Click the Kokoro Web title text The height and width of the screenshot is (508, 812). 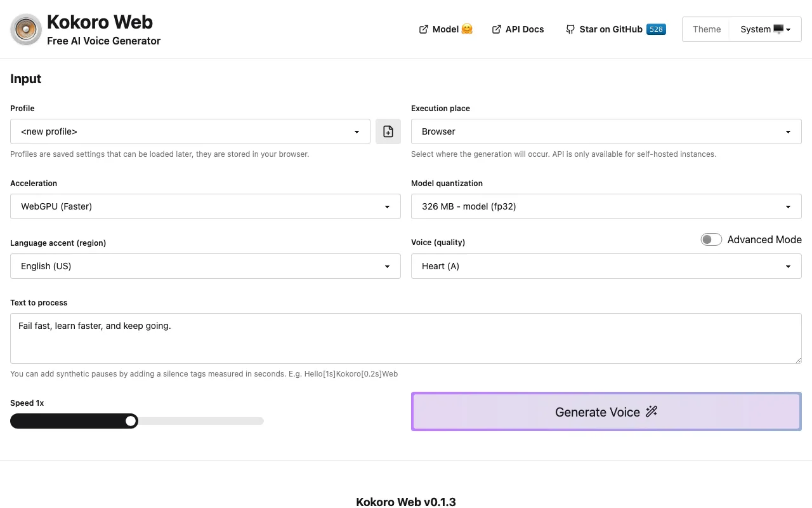[100, 22]
